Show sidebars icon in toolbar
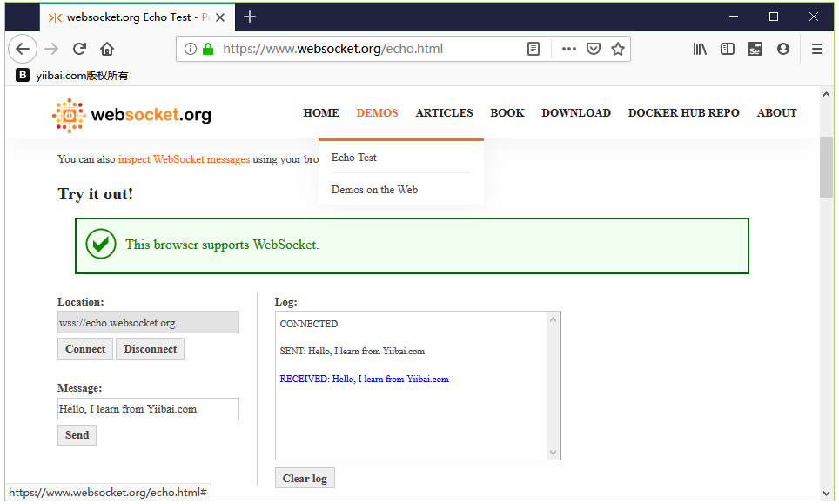Viewport: 839px width, 504px height. (x=728, y=49)
